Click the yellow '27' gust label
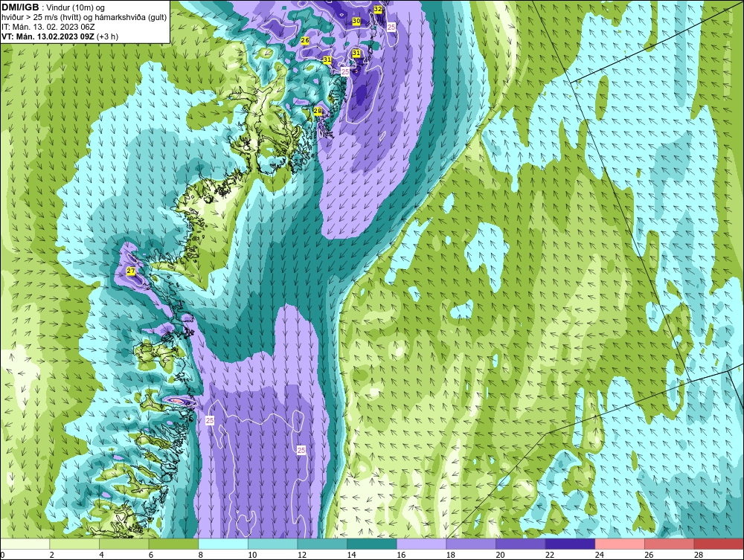The image size is (744, 560). [131, 271]
